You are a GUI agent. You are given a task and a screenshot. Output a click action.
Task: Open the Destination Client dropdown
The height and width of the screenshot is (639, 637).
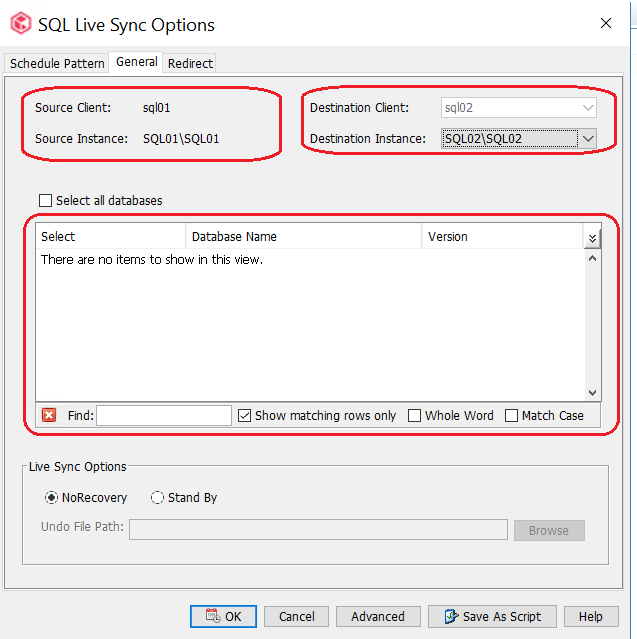click(x=518, y=108)
